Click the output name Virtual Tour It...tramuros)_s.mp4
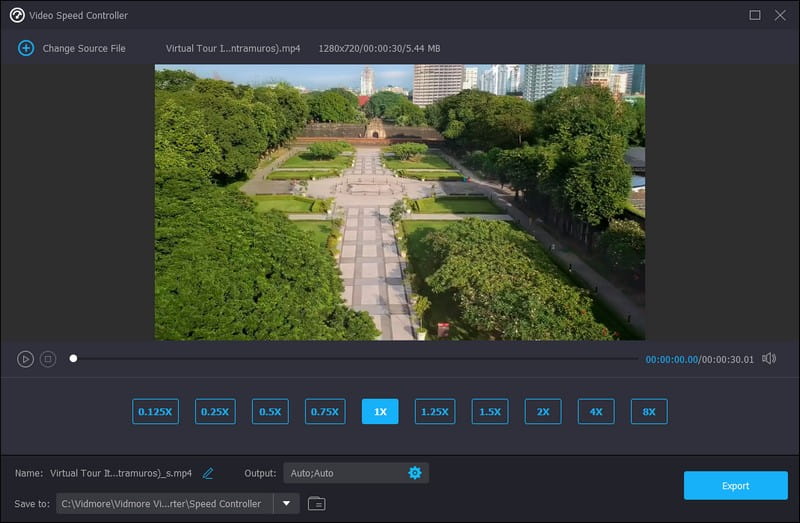Image resolution: width=800 pixels, height=523 pixels. [121, 474]
